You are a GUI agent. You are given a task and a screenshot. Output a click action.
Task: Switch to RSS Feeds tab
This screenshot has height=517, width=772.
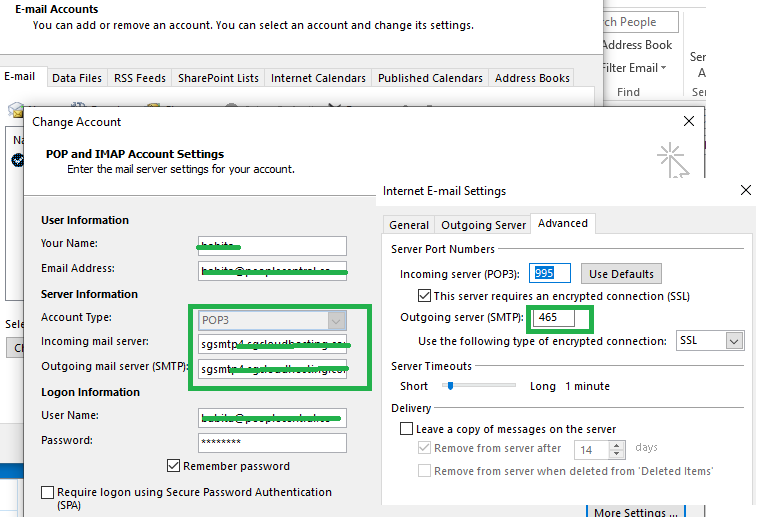point(140,78)
